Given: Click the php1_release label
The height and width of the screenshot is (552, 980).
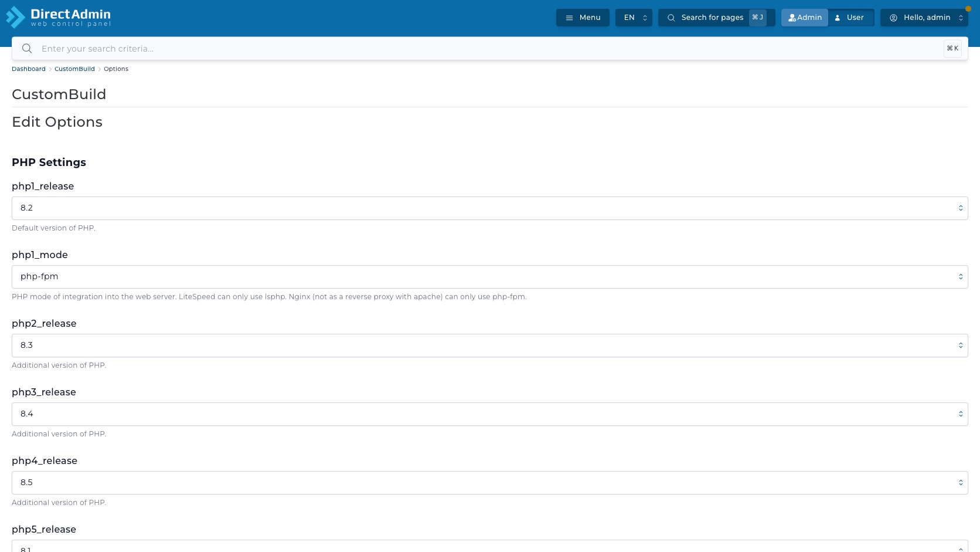Looking at the screenshot, I should click(x=43, y=186).
